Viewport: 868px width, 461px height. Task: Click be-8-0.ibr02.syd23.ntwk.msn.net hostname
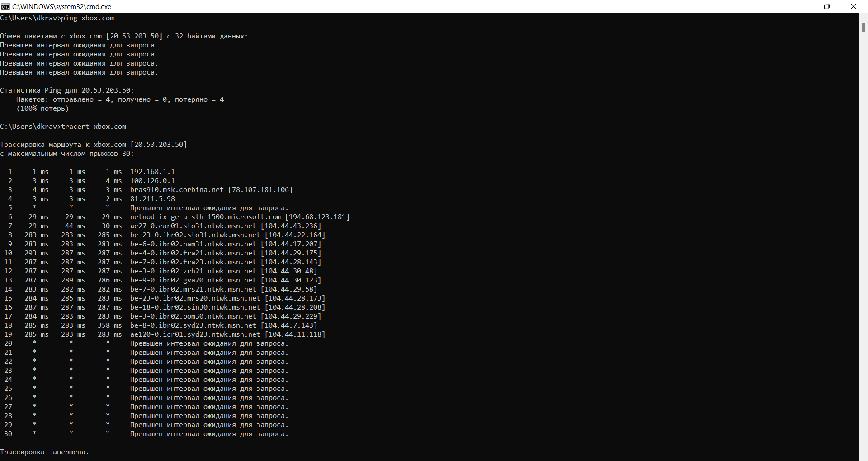tap(193, 325)
